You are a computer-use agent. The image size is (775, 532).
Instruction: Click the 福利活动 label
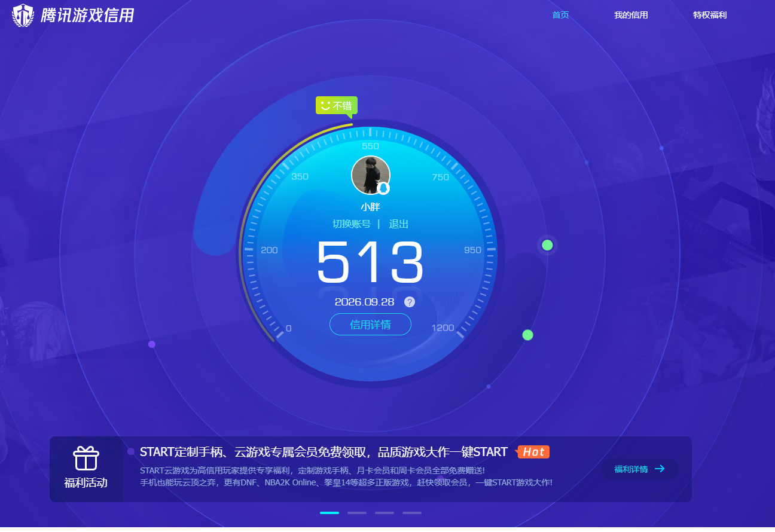[86, 482]
